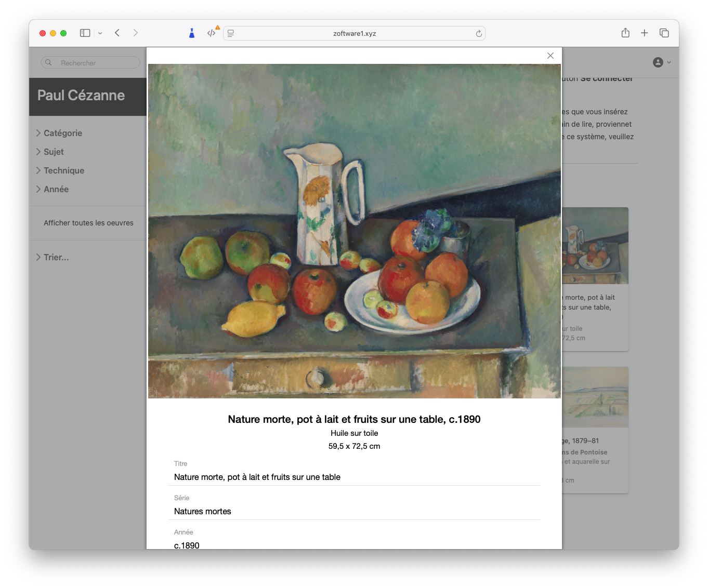Click Afficher toutes les oeuvres link
This screenshot has height=588, width=708.
point(88,223)
